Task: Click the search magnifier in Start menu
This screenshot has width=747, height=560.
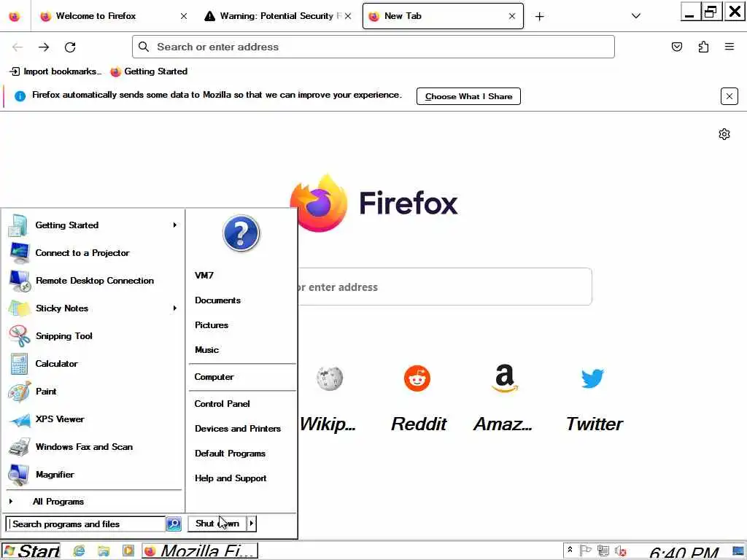Action: click(x=174, y=524)
